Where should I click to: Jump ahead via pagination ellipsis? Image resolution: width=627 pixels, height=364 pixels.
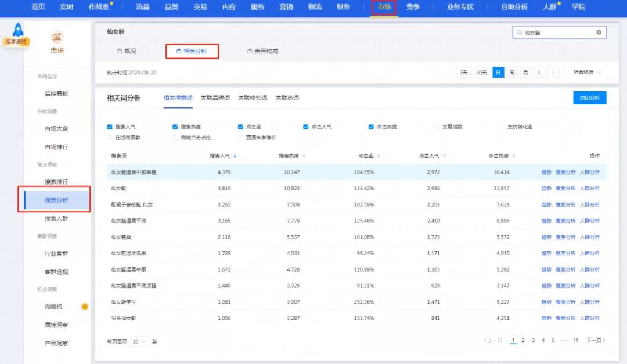click(x=564, y=340)
